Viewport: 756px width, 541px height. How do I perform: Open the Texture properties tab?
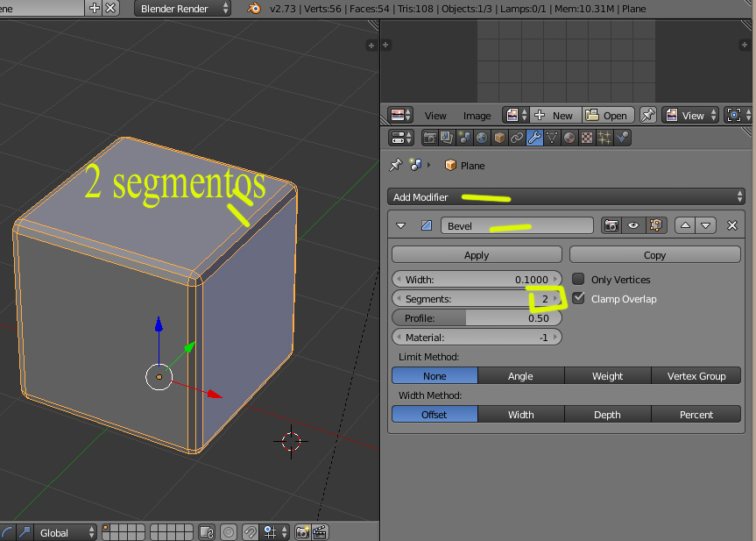pos(586,138)
